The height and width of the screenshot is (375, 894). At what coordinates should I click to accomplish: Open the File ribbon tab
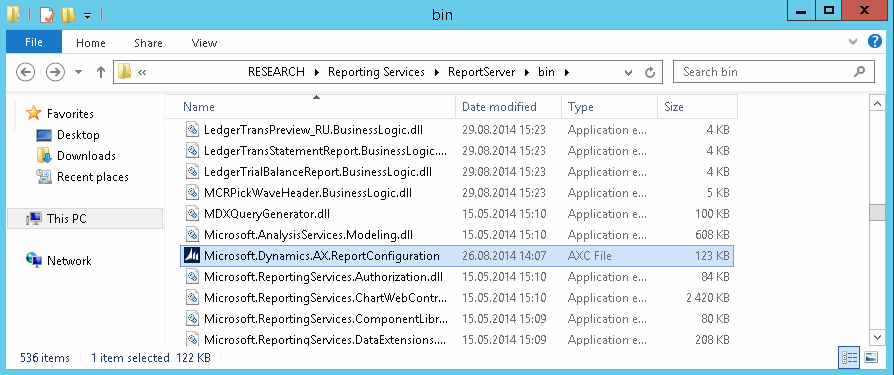coord(34,43)
